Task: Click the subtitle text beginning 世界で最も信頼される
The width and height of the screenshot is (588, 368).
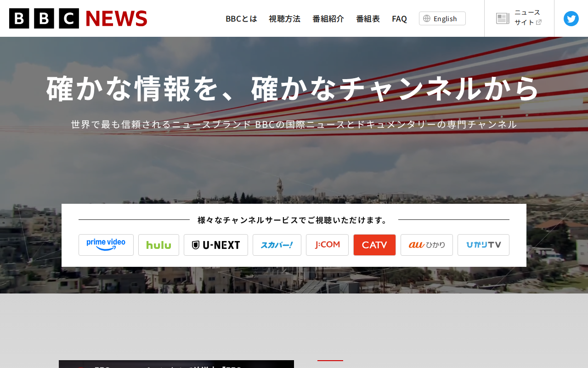Action: (294, 124)
